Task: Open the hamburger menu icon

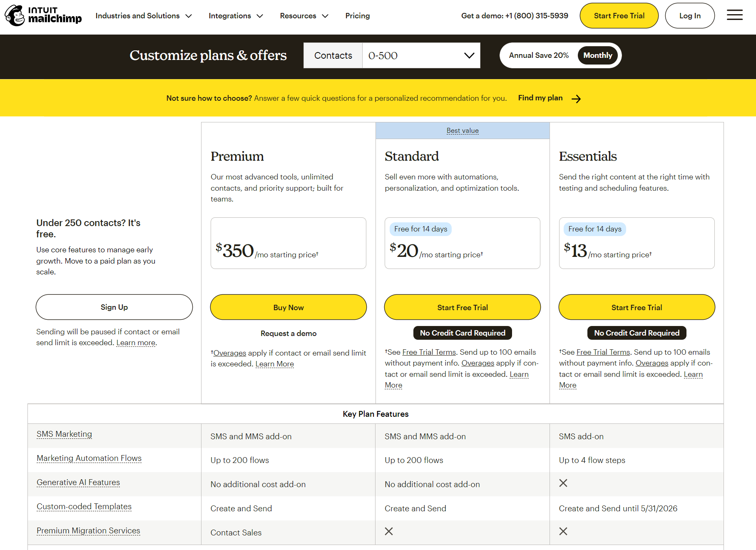Action: [735, 15]
